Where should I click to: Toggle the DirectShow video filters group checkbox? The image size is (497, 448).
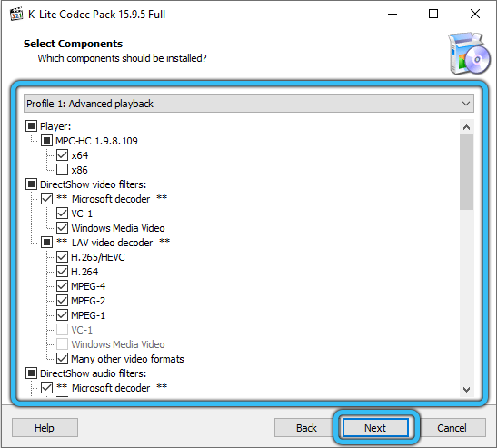[31, 184]
